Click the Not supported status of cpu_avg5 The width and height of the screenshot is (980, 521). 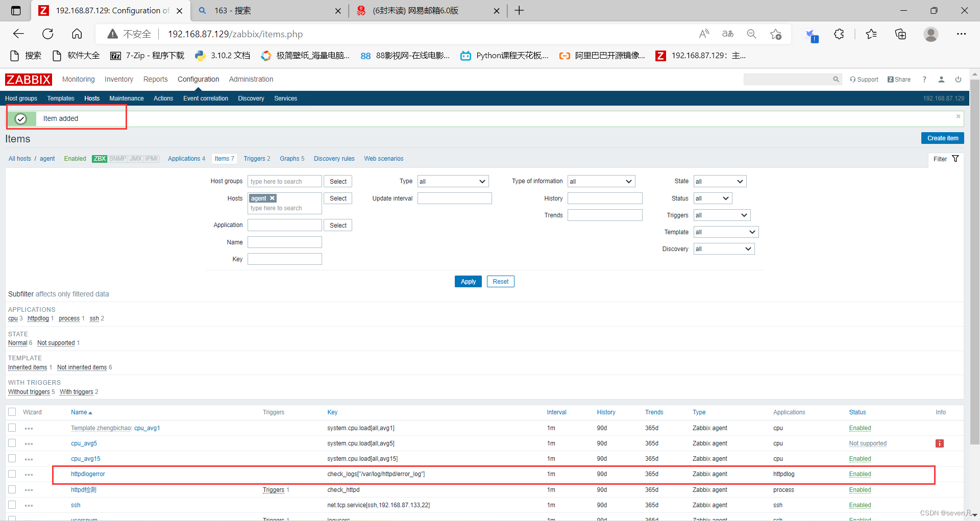point(868,443)
